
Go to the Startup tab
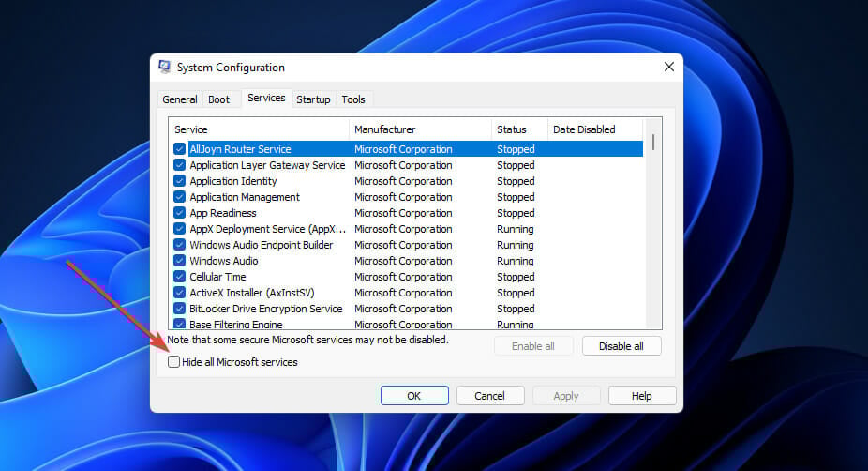point(313,99)
